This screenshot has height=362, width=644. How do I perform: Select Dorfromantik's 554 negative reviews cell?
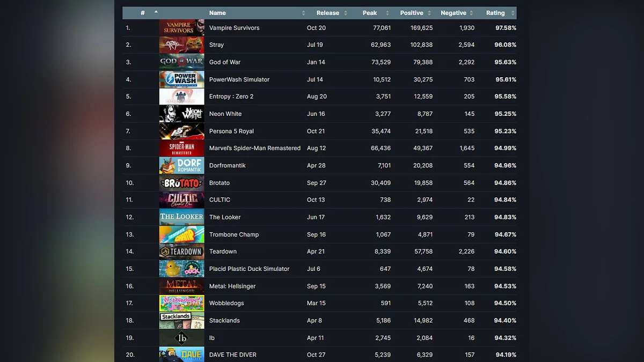[469, 165]
